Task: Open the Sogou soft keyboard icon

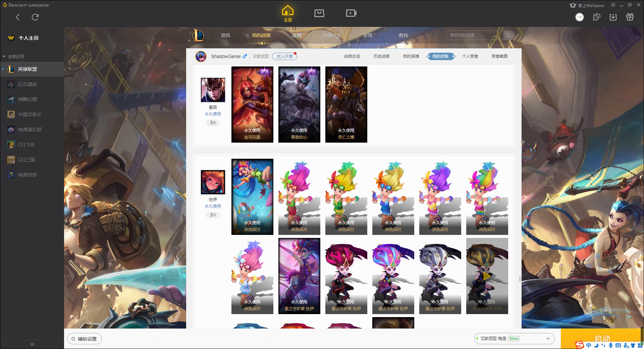Action: (618, 345)
